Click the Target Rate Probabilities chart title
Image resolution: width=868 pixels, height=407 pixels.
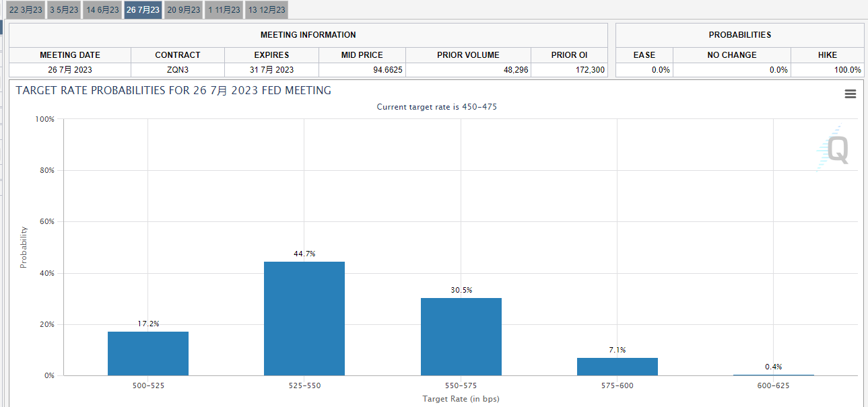[174, 90]
